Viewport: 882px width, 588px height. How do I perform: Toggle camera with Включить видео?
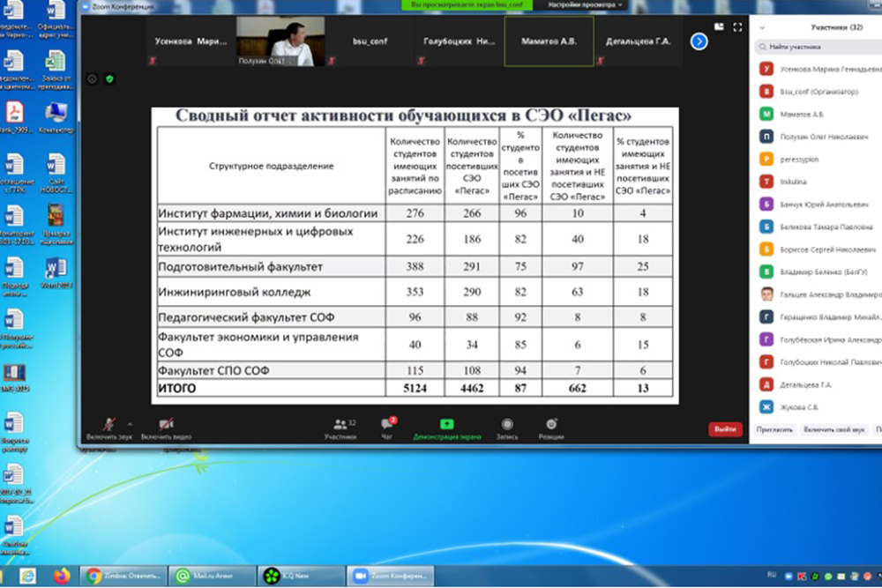[x=166, y=425]
